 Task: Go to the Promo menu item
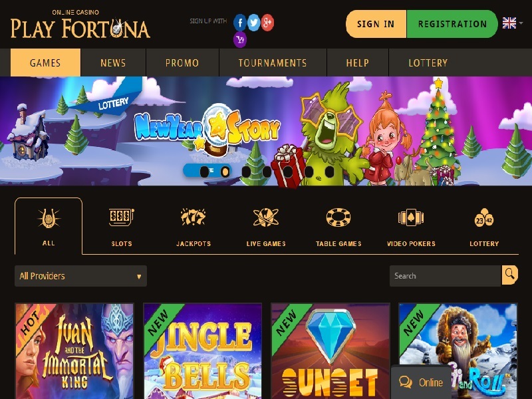(x=182, y=63)
